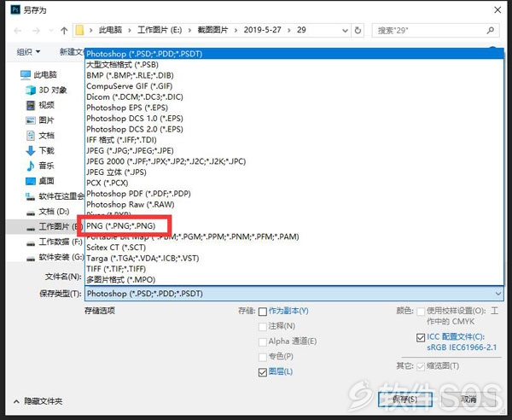Open 桌面 folder in sidebar
Screen dimensions: 512x420
tap(40, 181)
